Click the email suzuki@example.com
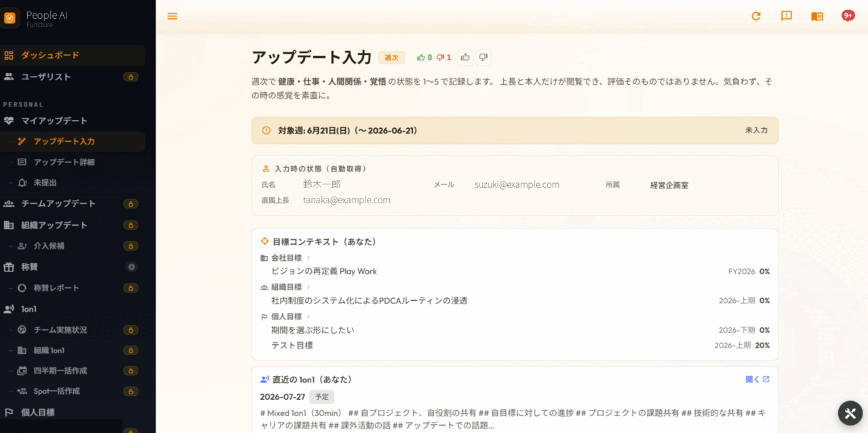 pyautogui.click(x=517, y=184)
